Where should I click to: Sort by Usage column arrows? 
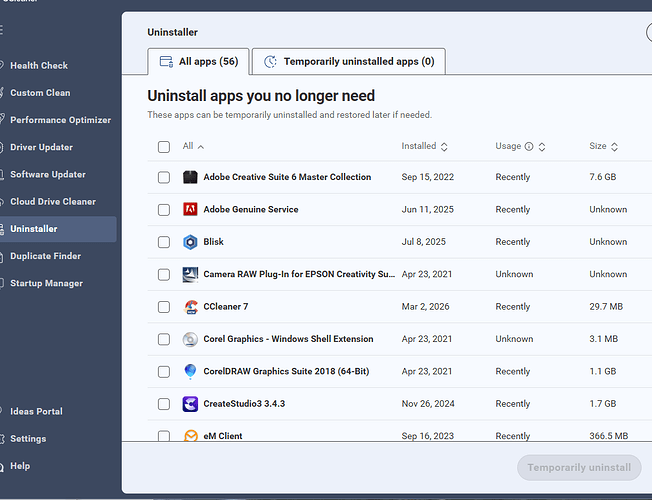click(542, 146)
